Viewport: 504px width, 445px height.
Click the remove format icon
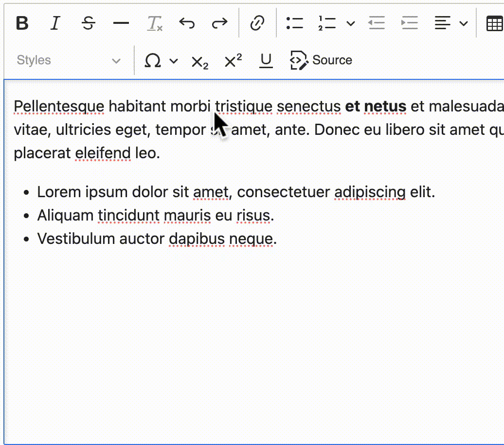[155, 23]
